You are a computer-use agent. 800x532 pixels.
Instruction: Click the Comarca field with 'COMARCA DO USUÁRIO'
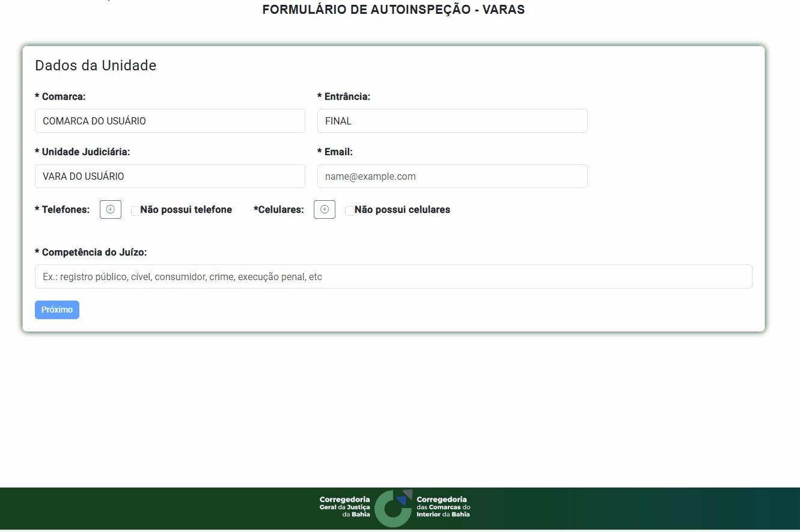(x=169, y=121)
